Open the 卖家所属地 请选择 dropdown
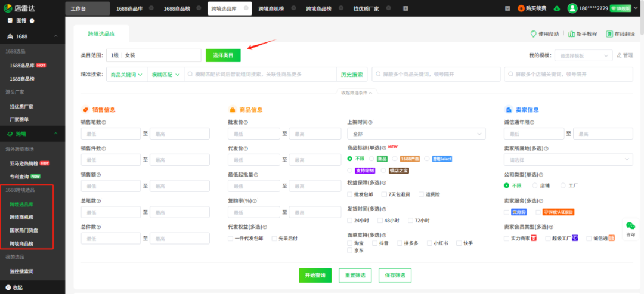The height and width of the screenshot is (294, 644). pos(568,159)
